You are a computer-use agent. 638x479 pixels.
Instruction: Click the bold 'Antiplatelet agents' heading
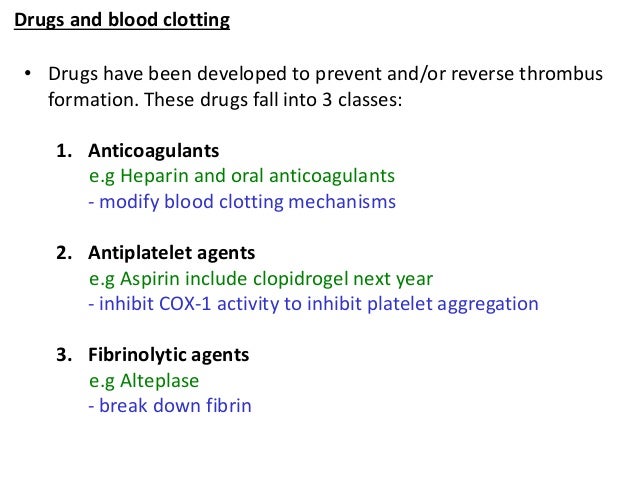click(171, 253)
